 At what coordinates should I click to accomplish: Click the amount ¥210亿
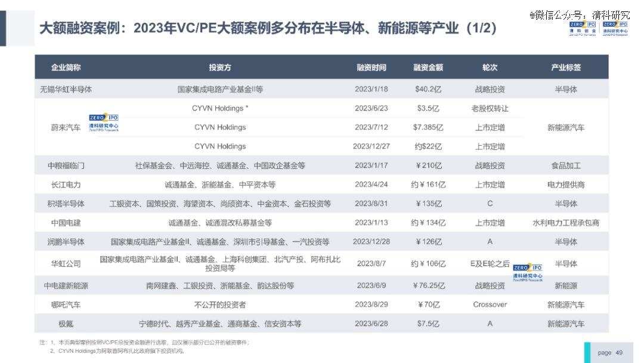point(428,165)
